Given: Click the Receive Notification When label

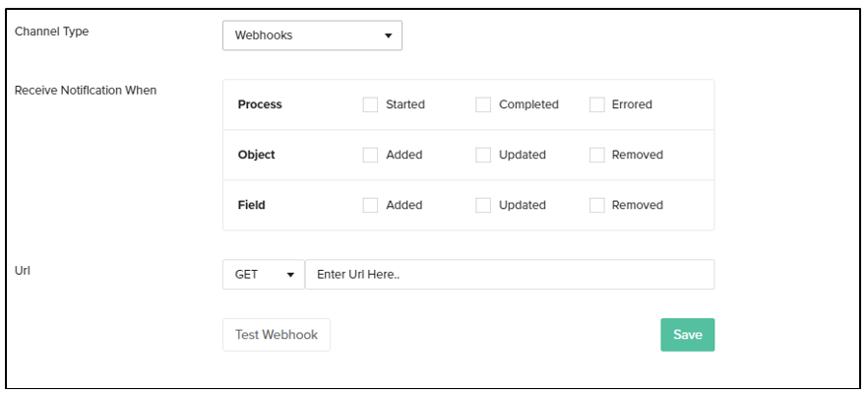Looking at the screenshot, I should 86,91.
